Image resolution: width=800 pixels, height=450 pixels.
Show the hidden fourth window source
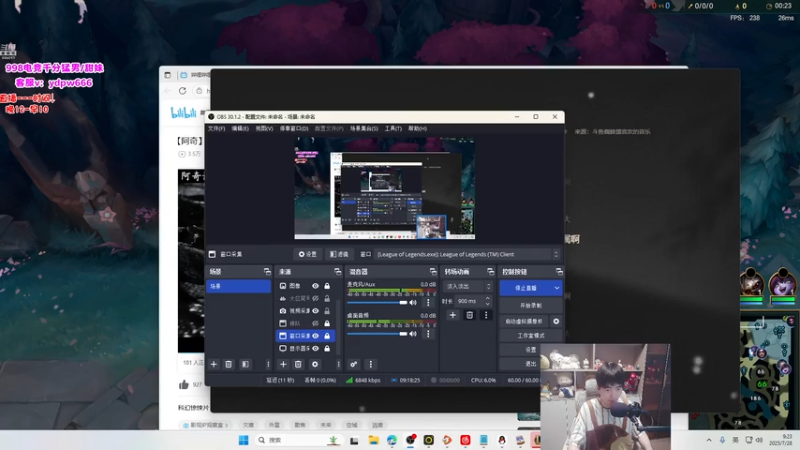(x=315, y=323)
